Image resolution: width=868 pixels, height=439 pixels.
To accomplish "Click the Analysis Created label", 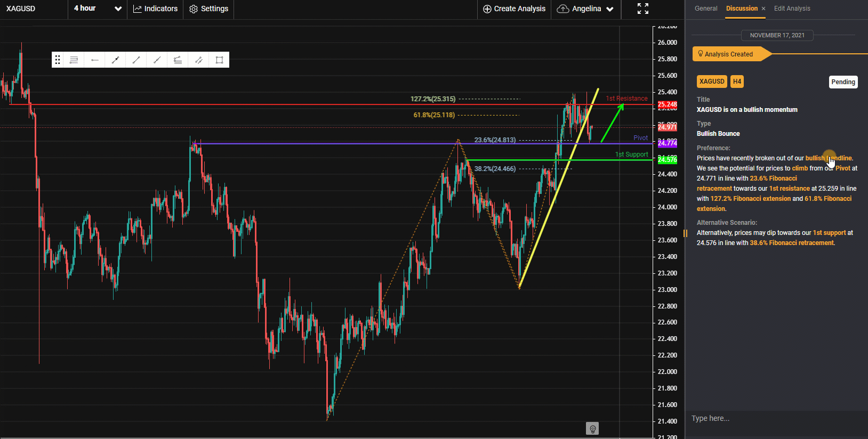I will click(728, 54).
